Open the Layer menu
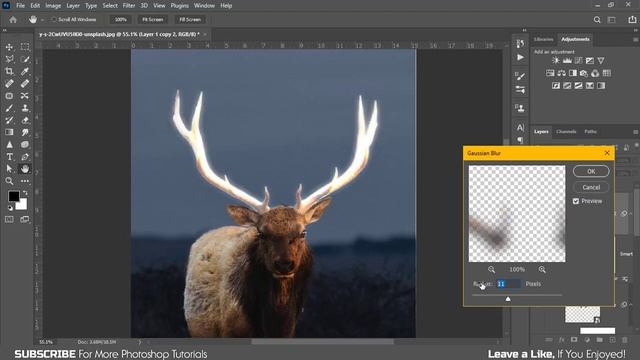Image resolution: width=640 pixels, height=360 pixels. point(73,6)
